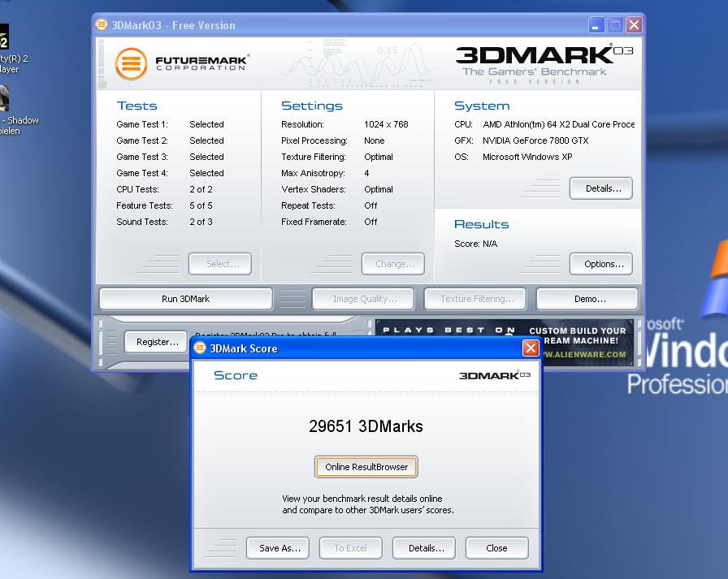Open the Texture Filtering options

point(475,299)
